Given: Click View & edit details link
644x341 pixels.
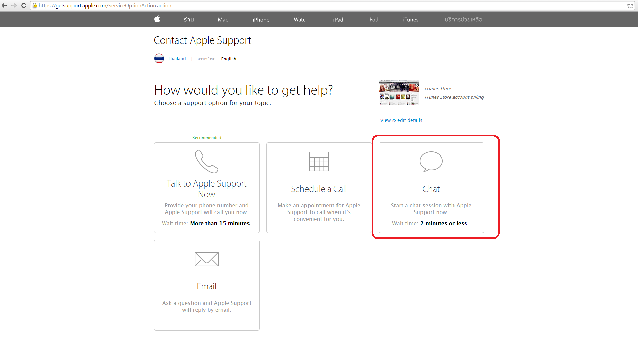Looking at the screenshot, I should [x=401, y=120].
